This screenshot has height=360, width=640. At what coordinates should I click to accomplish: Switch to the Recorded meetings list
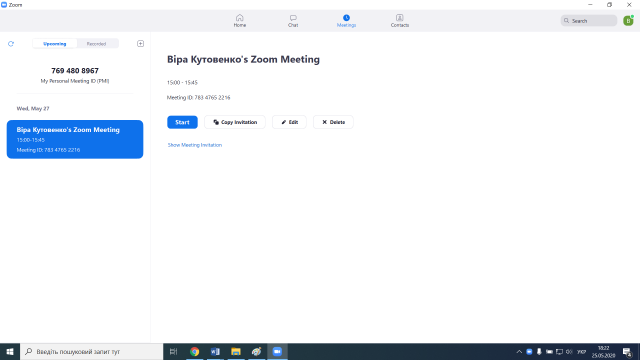[x=96, y=44]
